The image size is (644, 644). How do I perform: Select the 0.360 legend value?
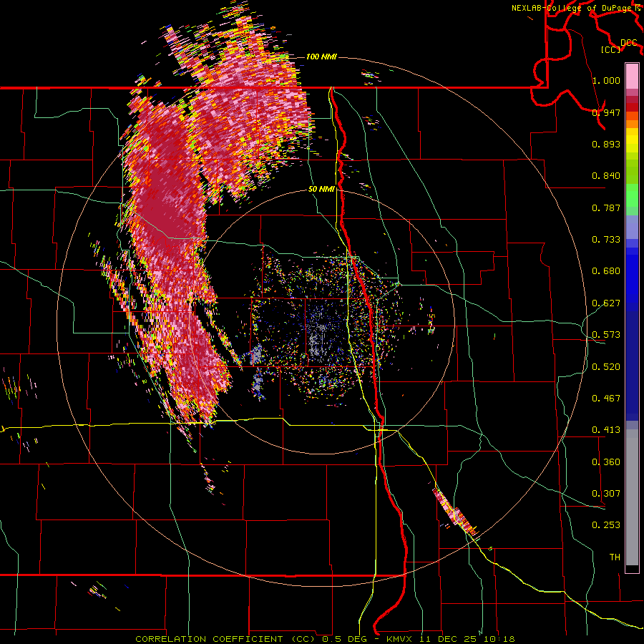[606, 462]
